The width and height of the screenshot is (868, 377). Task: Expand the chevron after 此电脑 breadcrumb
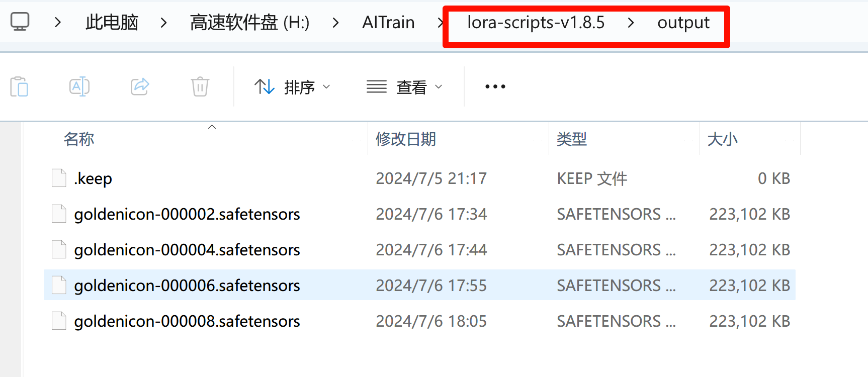pos(163,22)
